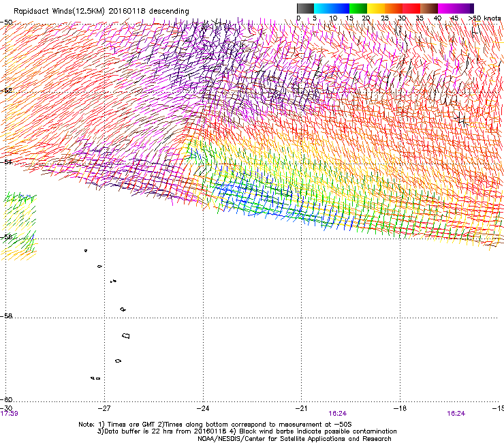Click the title 'Rapidscat Winds(12.5KM) 20160118 descending'

101,11
